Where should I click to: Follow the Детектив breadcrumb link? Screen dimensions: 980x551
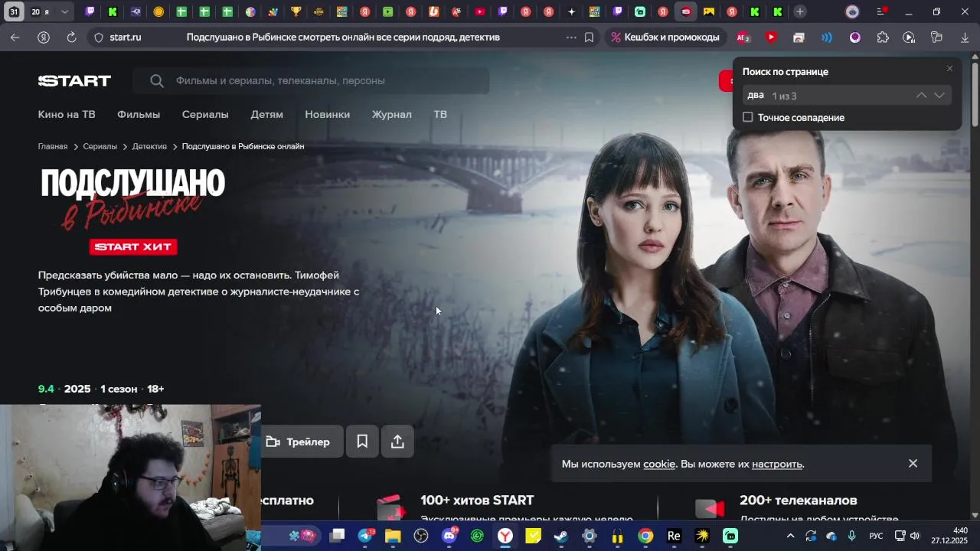149,146
